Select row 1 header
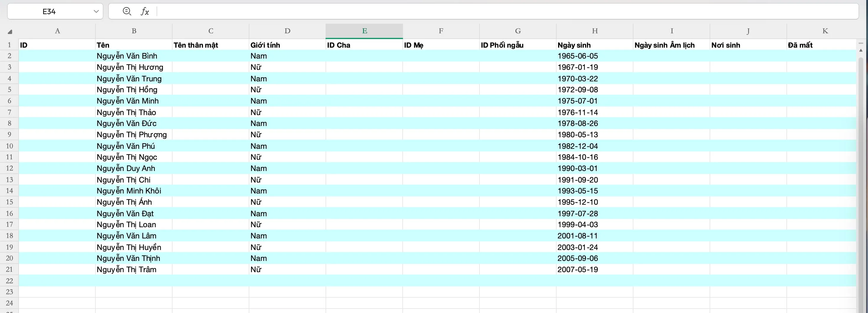 pyautogui.click(x=9, y=45)
